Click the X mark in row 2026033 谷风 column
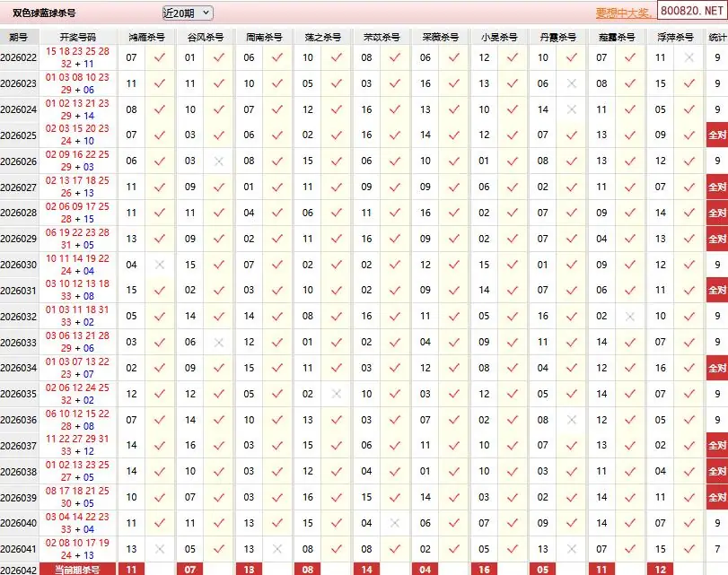 (218, 343)
